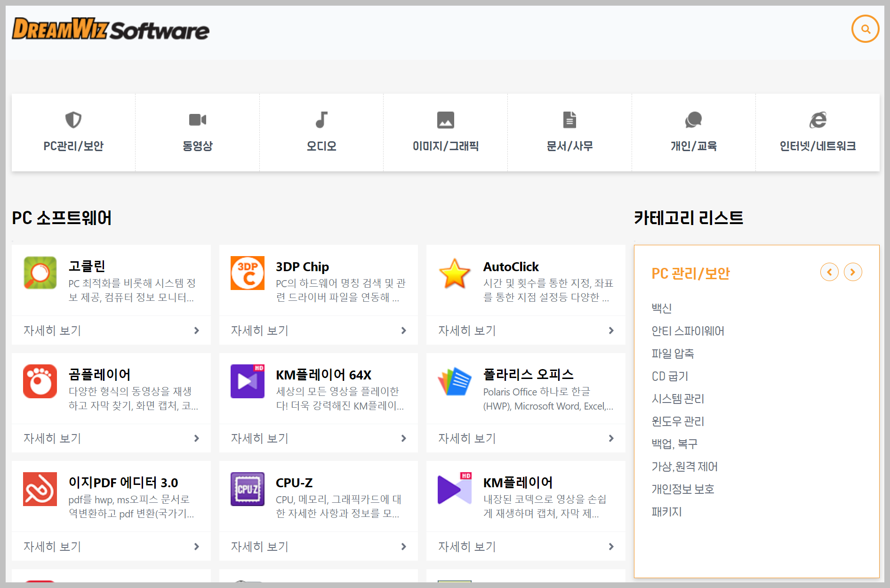890x588 pixels.
Task: Click the 폴라리스 오피스 app icon
Action: 455,381
